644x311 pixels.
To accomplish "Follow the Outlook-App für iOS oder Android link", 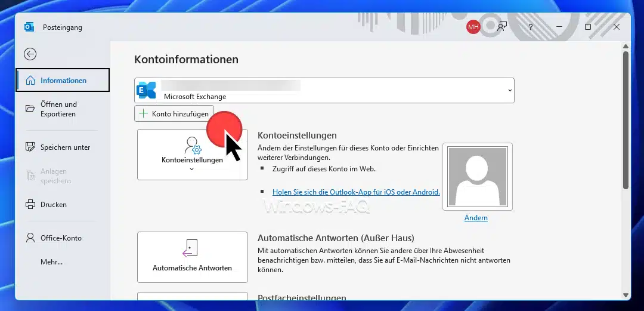I will [x=356, y=192].
